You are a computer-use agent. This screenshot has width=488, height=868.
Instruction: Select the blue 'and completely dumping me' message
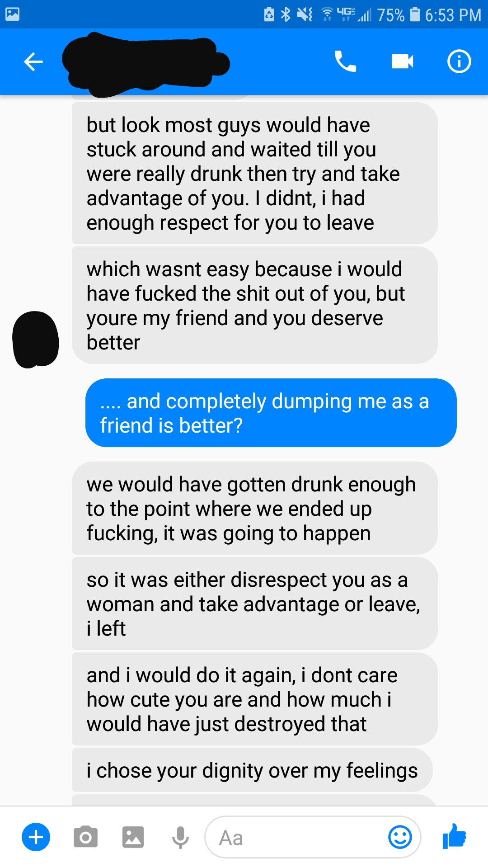tap(271, 413)
